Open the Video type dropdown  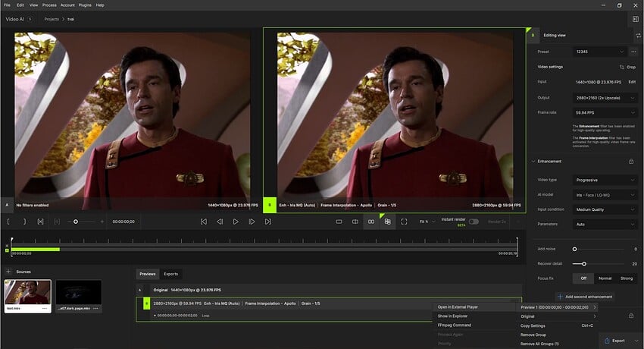605,180
